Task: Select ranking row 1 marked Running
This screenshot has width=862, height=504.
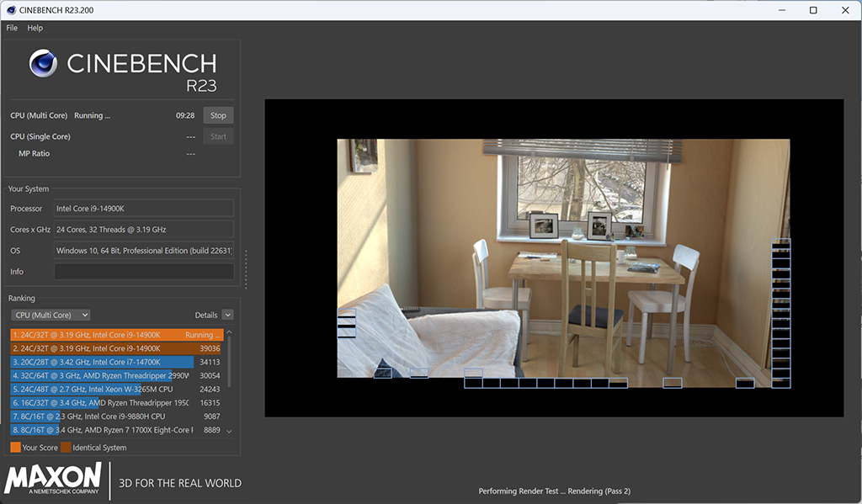Action: [x=116, y=335]
